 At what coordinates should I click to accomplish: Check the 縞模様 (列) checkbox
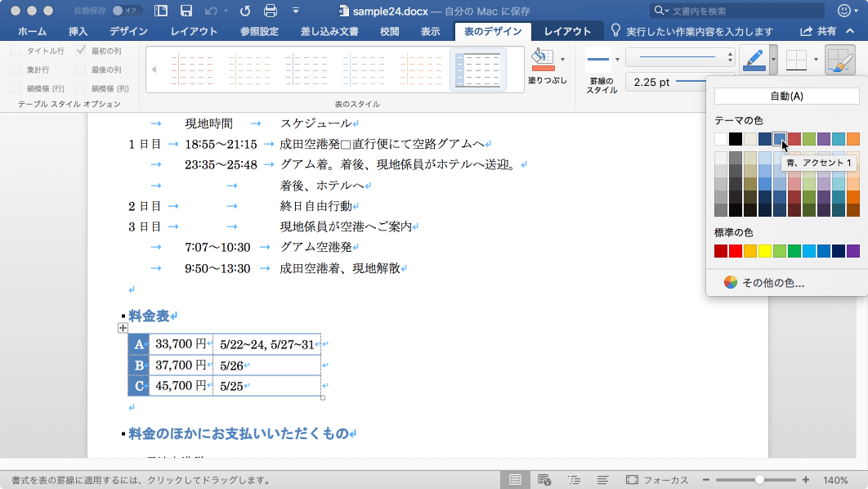(x=80, y=88)
